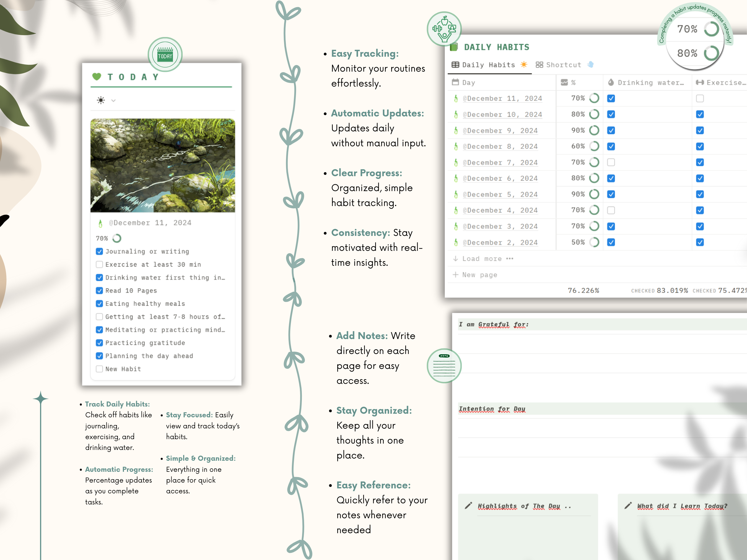
Task: Click pencil icon beside Highlights of The Day
Action: [x=468, y=506]
